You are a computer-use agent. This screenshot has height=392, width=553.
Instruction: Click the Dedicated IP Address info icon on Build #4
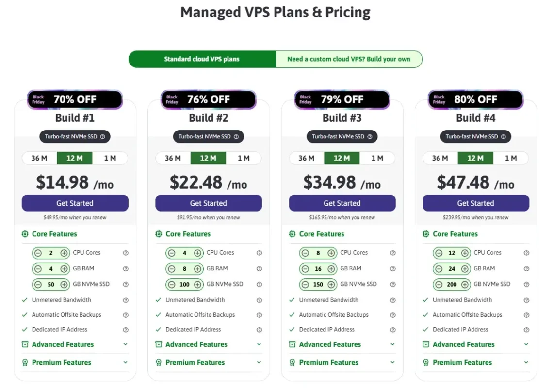pos(526,329)
